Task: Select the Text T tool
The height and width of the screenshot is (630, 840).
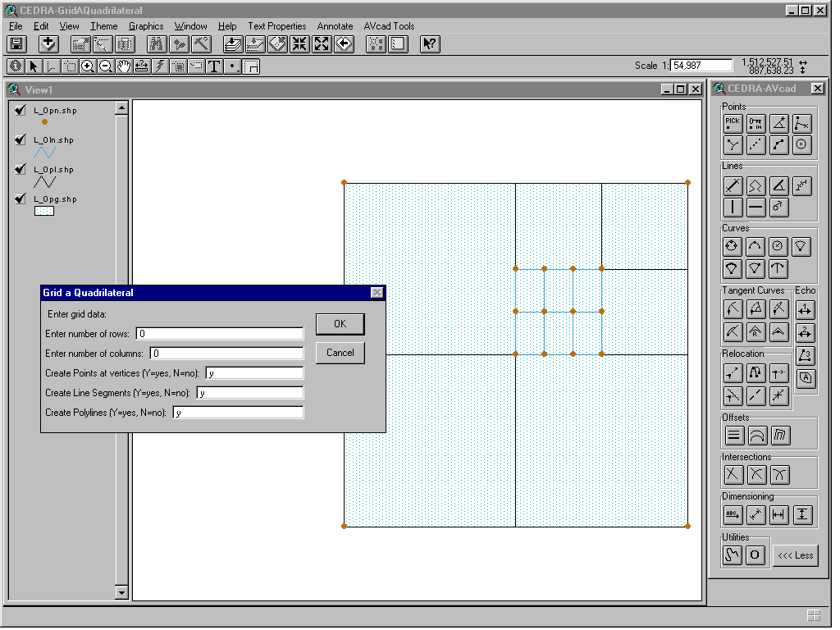Action: point(214,66)
